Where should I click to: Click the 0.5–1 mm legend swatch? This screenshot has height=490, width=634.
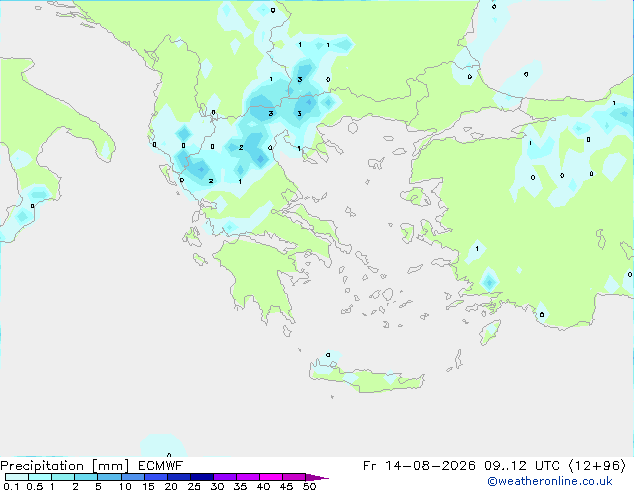40,477
